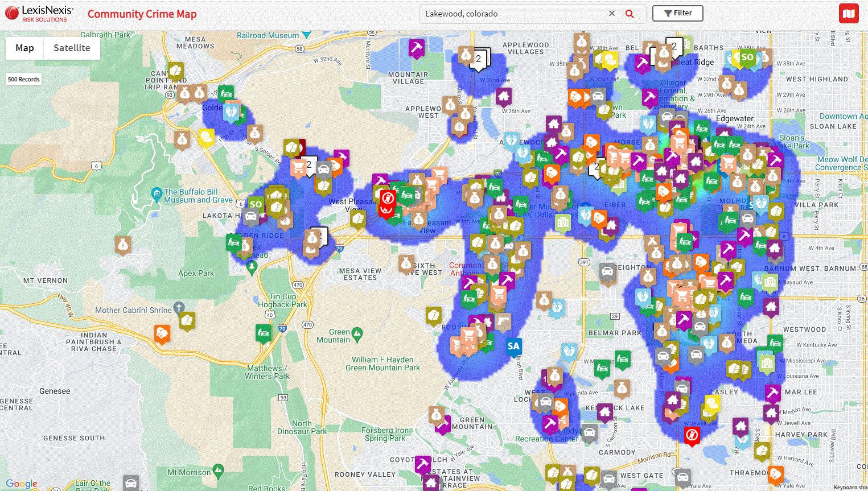Image resolution: width=868 pixels, height=491 pixels.
Task: Select money bag marker above Mt Vernon
Action: [x=123, y=246]
